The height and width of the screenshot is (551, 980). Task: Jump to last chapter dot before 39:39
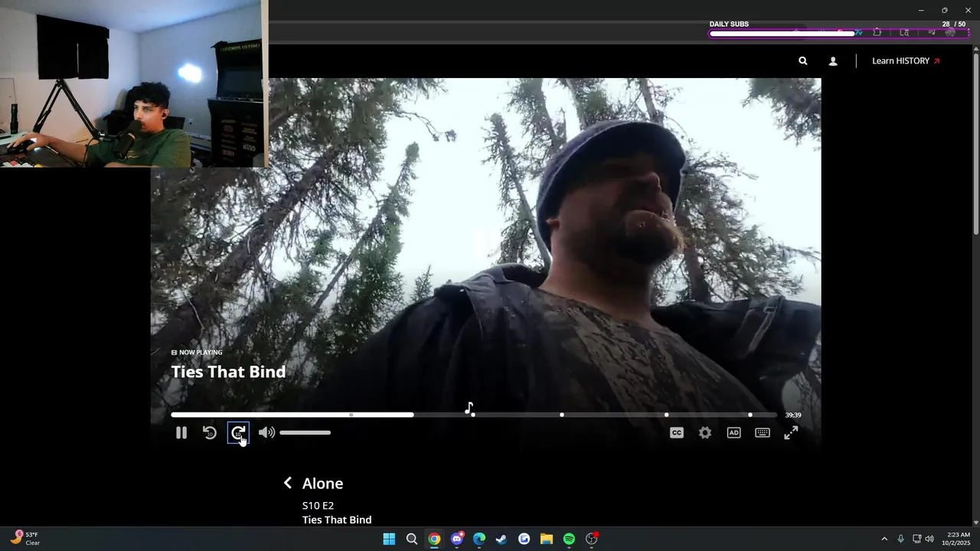(x=750, y=415)
